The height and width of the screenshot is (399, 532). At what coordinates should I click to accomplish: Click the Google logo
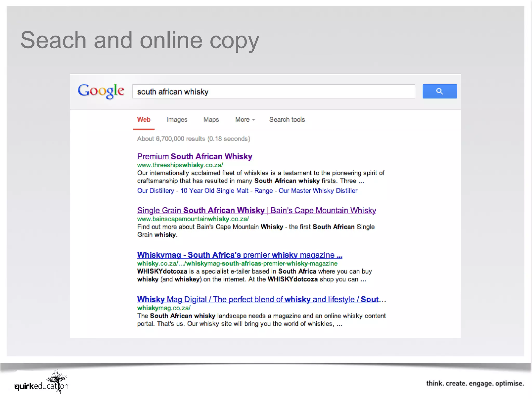101,91
